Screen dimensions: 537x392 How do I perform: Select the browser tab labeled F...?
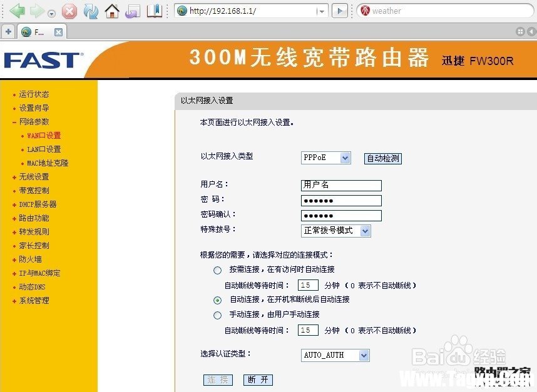click(x=42, y=32)
